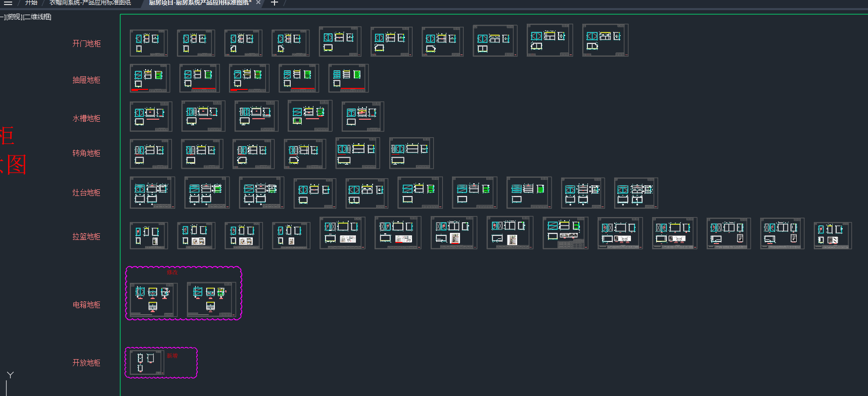Select the 开放地柜 row label
Viewport: 868px width, 396px height.
tap(86, 363)
